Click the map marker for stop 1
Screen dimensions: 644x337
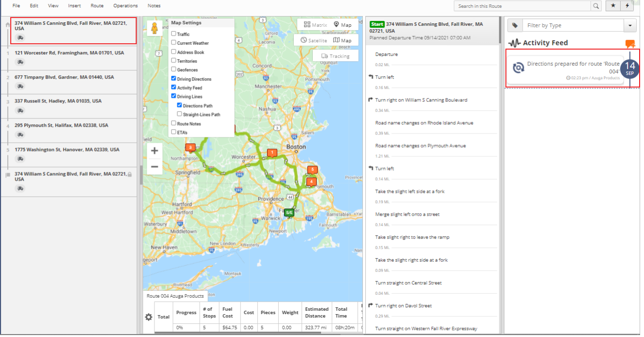272,153
